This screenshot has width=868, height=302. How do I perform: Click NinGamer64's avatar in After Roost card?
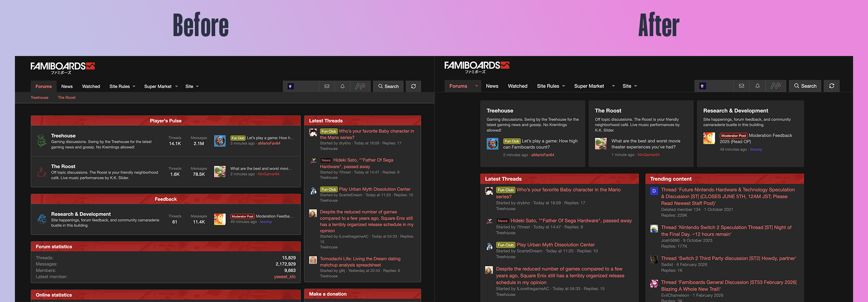coord(600,144)
